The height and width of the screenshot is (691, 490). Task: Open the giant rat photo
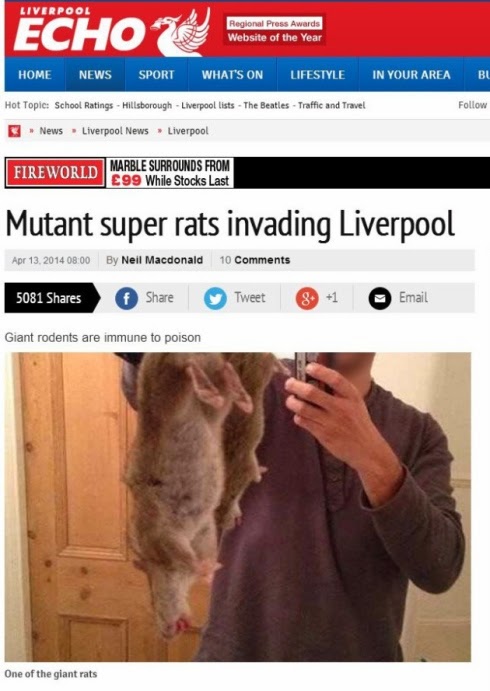pos(238,507)
